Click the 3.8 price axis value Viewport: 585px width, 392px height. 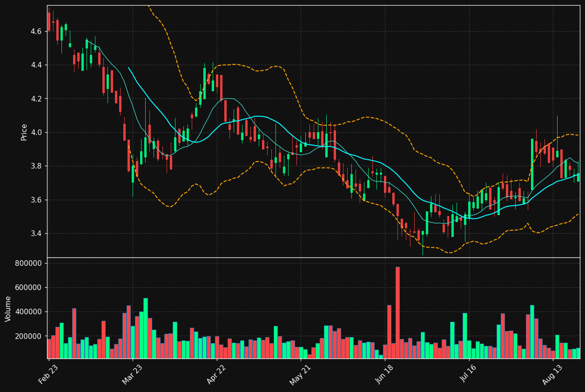pos(36,166)
